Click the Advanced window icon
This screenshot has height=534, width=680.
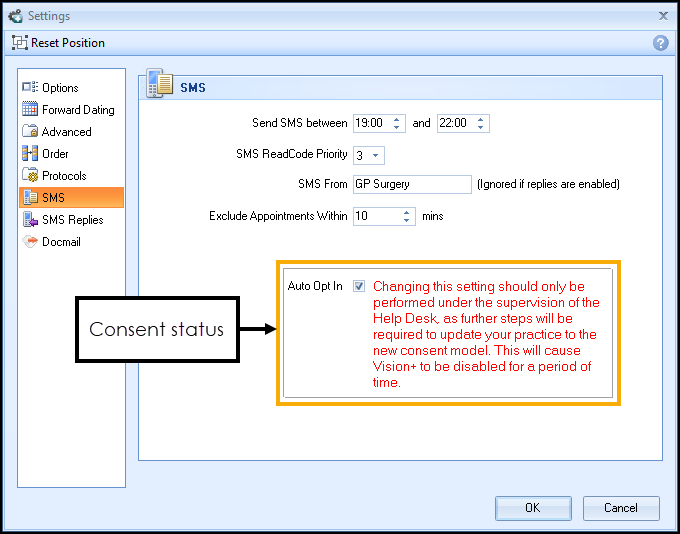pos(30,132)
